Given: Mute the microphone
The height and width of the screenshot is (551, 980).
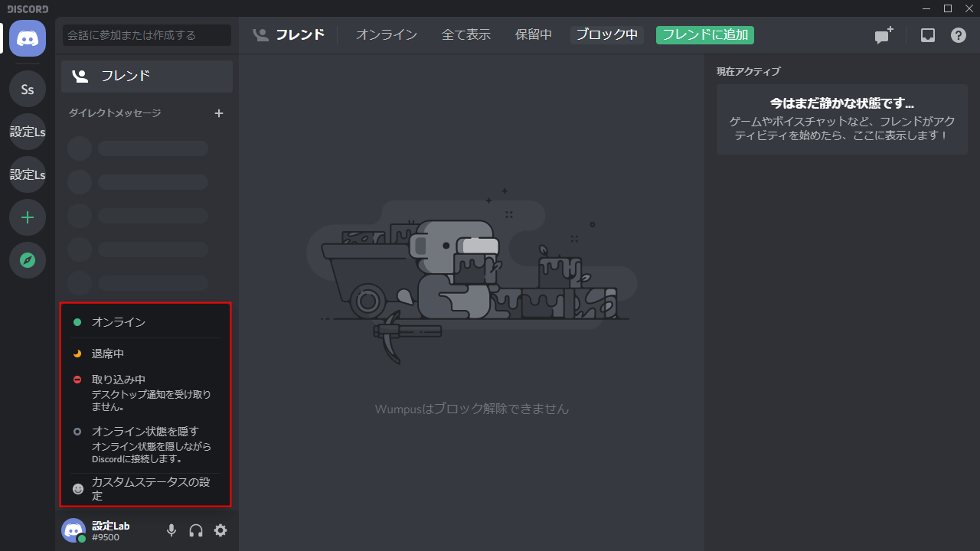Looking at the screenshot, I should click(x=171, y=530).
